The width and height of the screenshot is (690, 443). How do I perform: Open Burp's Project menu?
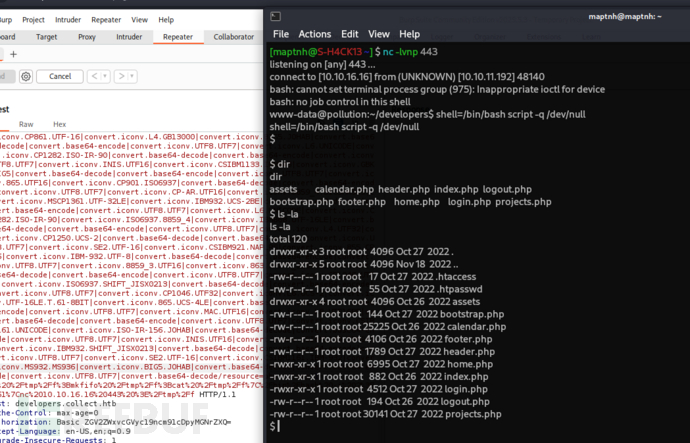(x=33, y=20)
